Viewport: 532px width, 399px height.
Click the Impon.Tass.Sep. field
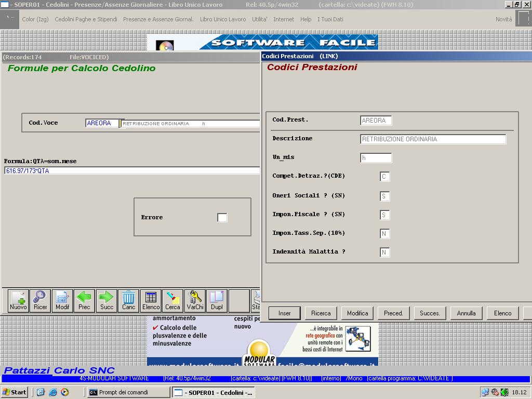pyautogui.click(x=385, y=233)
